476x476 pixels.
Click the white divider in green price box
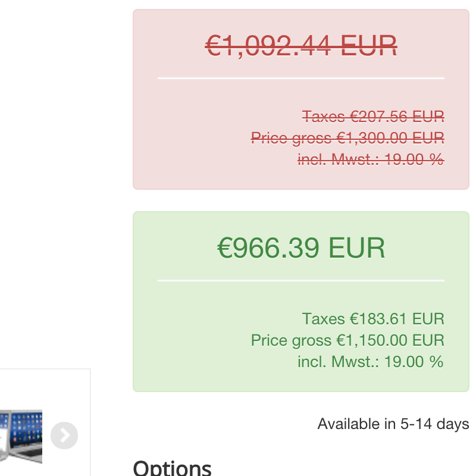pos(301,281)
